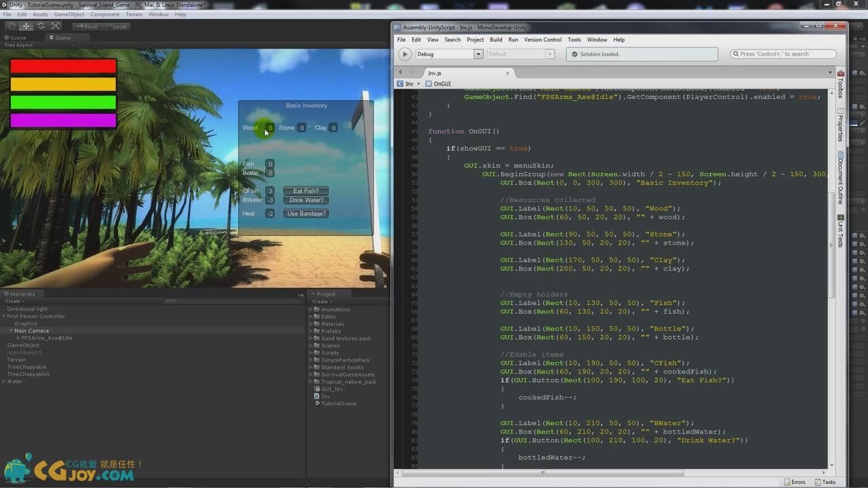Expand FPSArms_Axe@Idle in Hierarchy
Image resolution: width=868 pixels, height=488 pixels.
pos(18,338)
